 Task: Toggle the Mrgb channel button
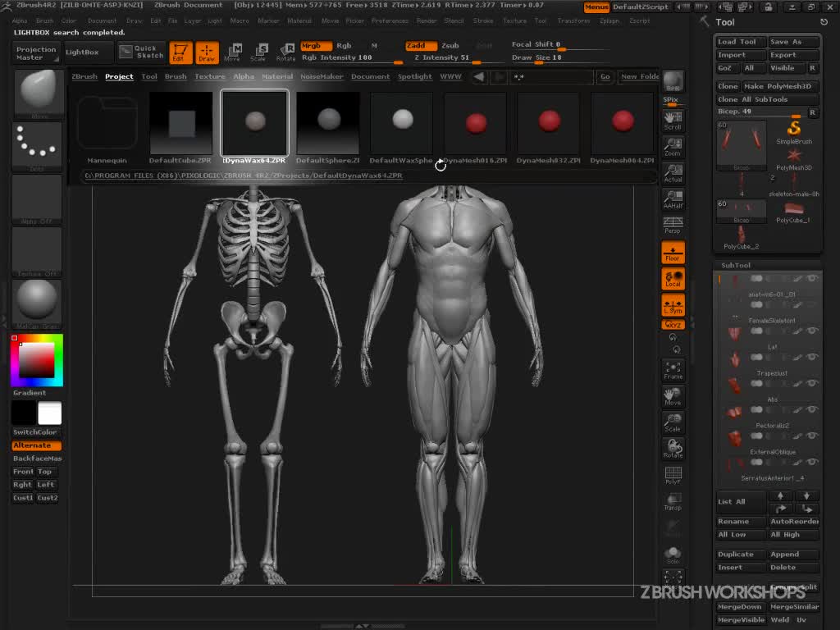point(316,46)
